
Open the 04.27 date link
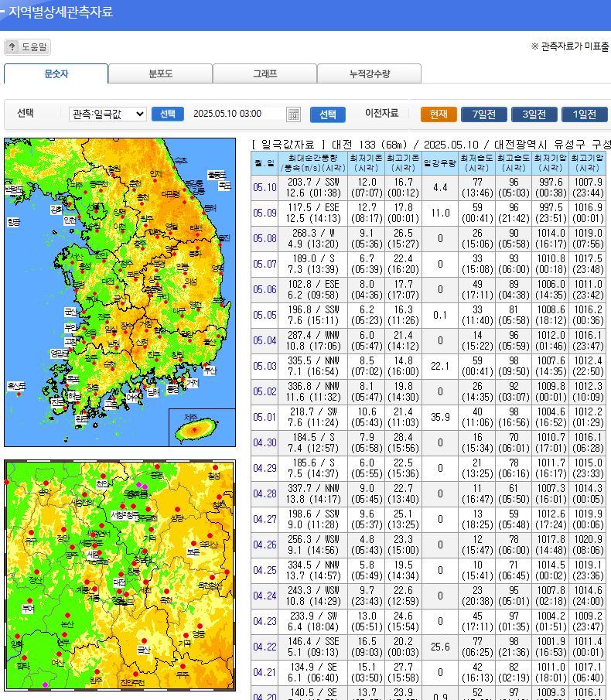[x=265, y=519]
